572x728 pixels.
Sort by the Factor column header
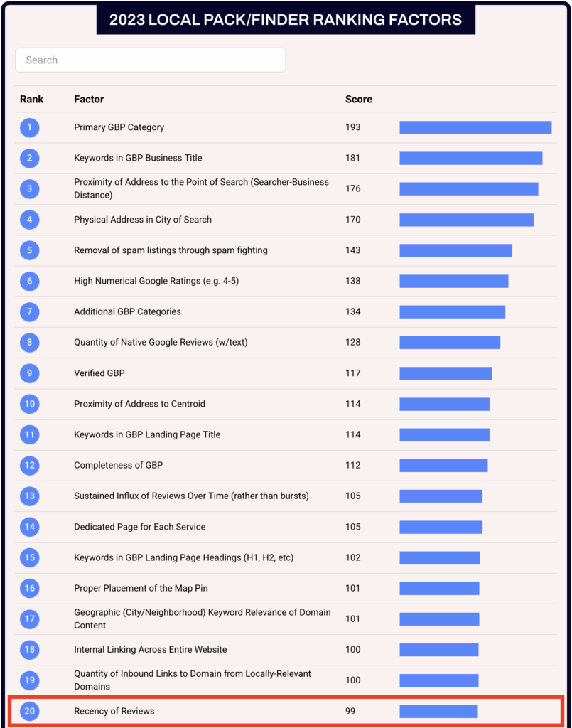click(x=89, y=100)
